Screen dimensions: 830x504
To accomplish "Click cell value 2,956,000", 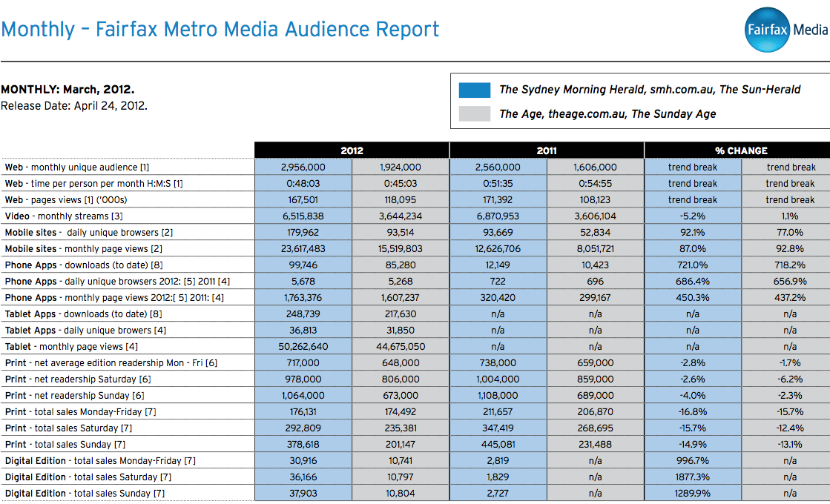I will (303, 167).
